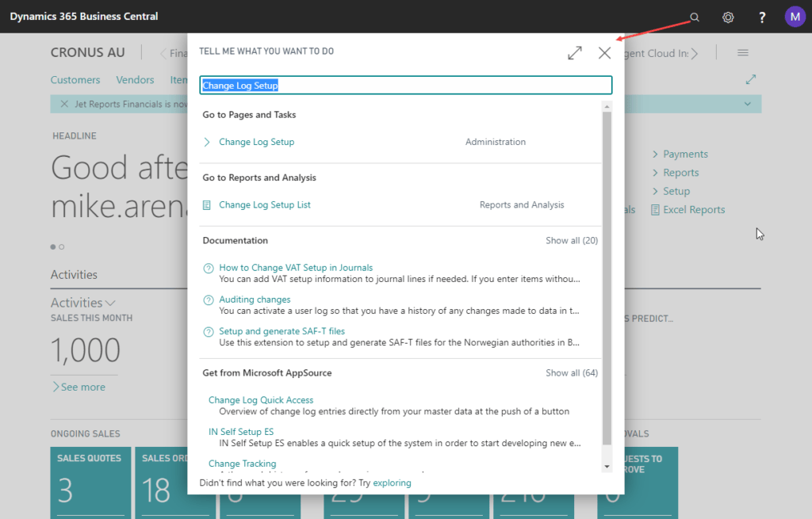Open Change Tracking AppSource result
This screenshot has width=812, height=519.
[243, 464]
